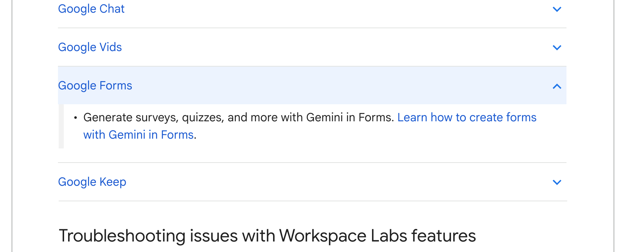
Task: Click 'with Gemini in Forms' link text
Action: (138, 135)
